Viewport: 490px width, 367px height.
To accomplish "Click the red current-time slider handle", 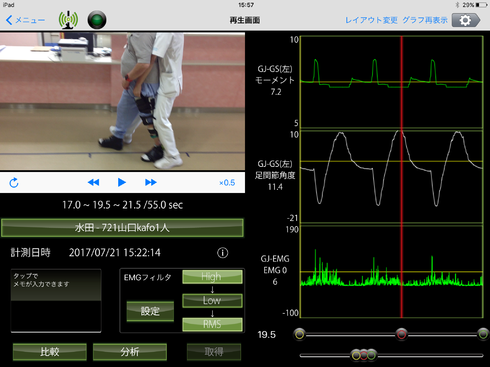I will [x=401, y=334].
